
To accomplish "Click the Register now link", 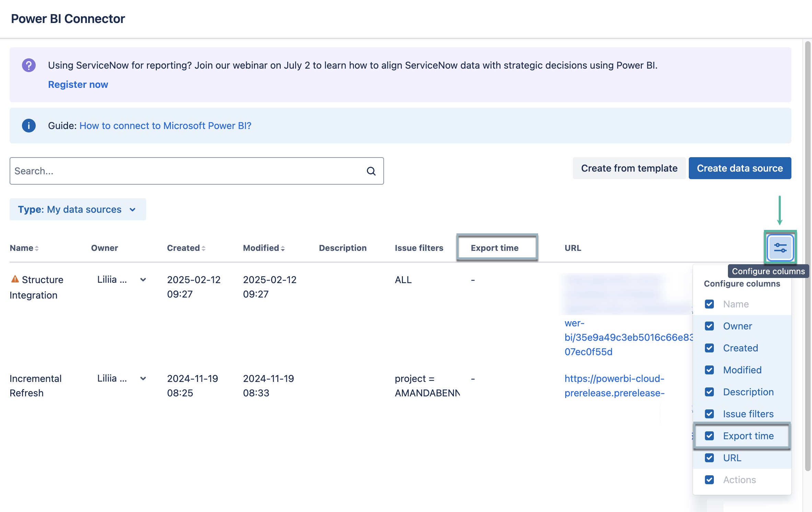I will click(x=78, y=84).
